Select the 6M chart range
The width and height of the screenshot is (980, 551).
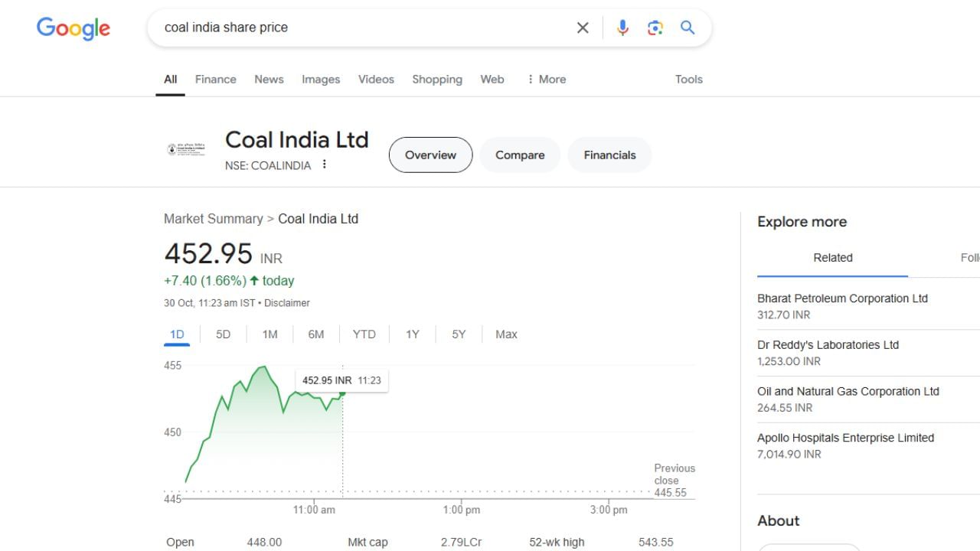pos(316,334)
